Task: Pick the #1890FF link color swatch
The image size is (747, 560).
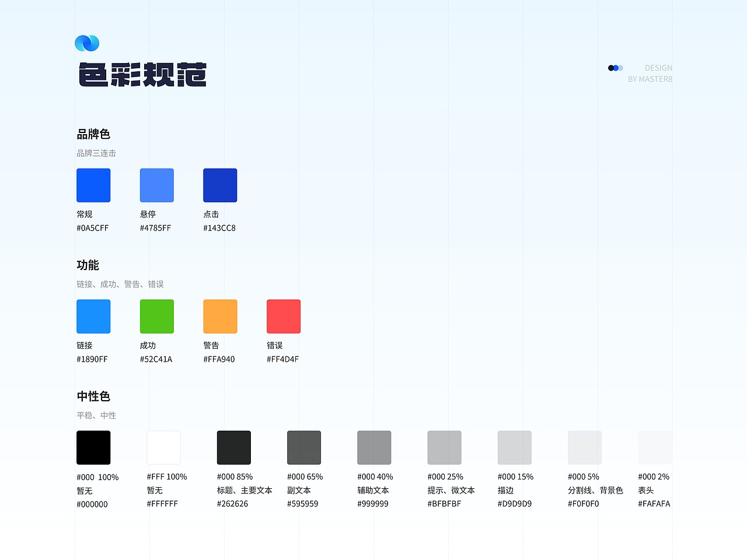Action: tap(93, 317)
